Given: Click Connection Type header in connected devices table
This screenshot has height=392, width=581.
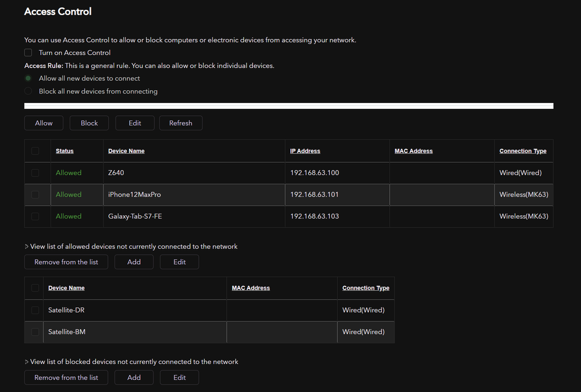Looking at the screenshot, I should click(522, 151).
